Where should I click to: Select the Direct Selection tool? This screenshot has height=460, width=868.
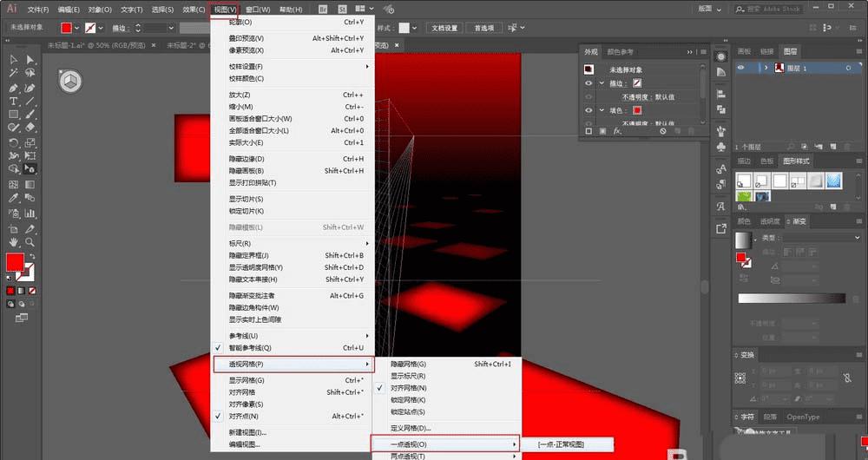[x=30, y=60]
